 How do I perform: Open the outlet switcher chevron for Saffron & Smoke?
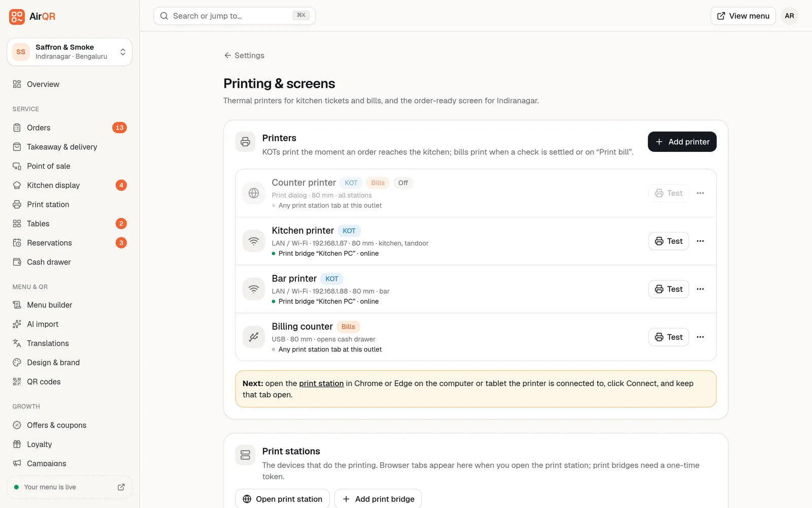click(x=123, y=52)
